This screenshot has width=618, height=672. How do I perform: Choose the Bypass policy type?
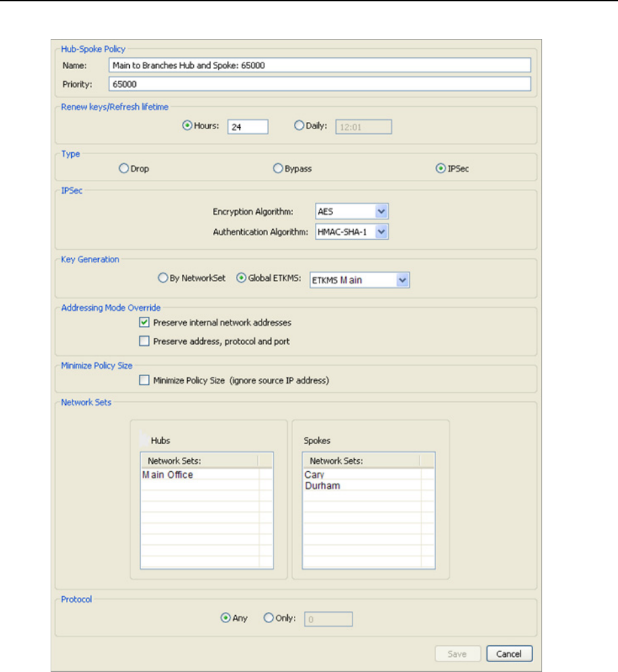[x=278, y=169]
